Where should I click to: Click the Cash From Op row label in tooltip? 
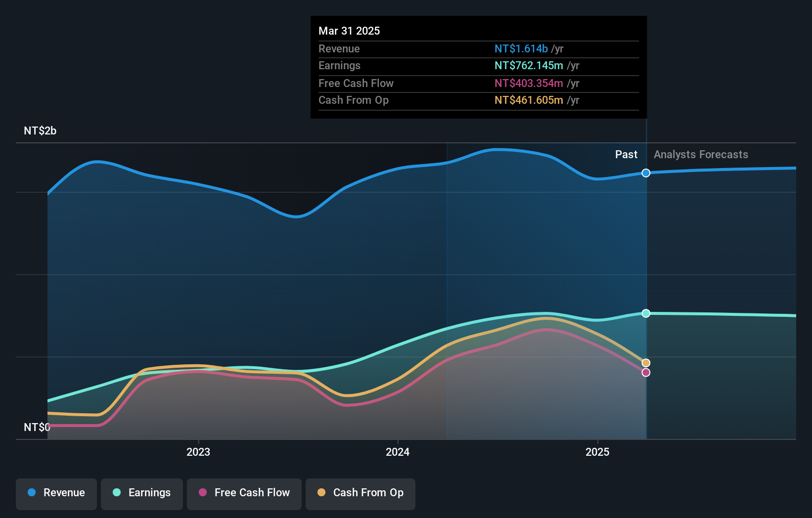(x=354, y=100)
